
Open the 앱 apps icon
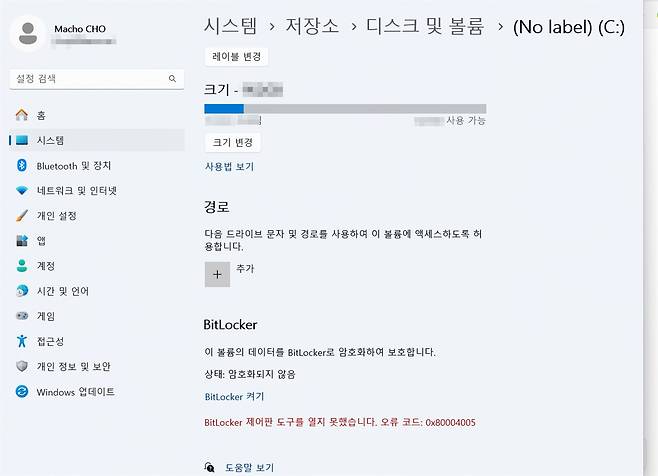[22, 241]
